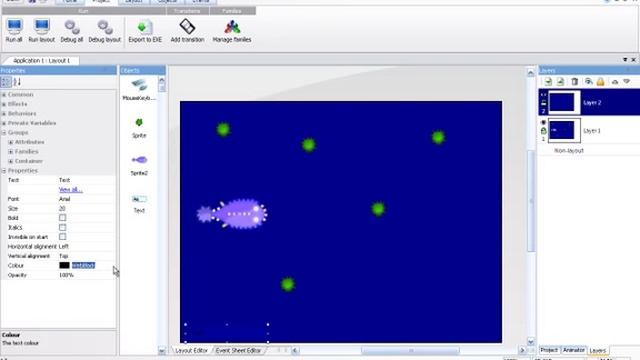This screenshot has width=640, height=360.
Task: Open Manage families
Action: (231, 31)
